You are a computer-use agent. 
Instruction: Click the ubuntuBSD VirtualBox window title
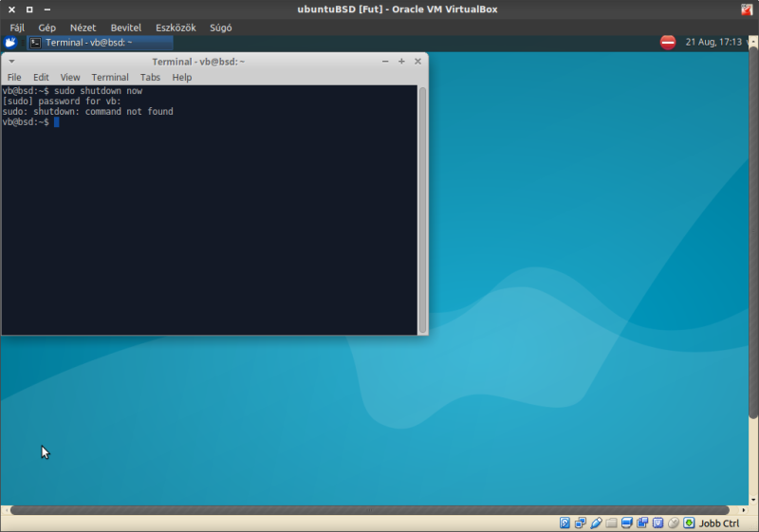coord(397,9)
